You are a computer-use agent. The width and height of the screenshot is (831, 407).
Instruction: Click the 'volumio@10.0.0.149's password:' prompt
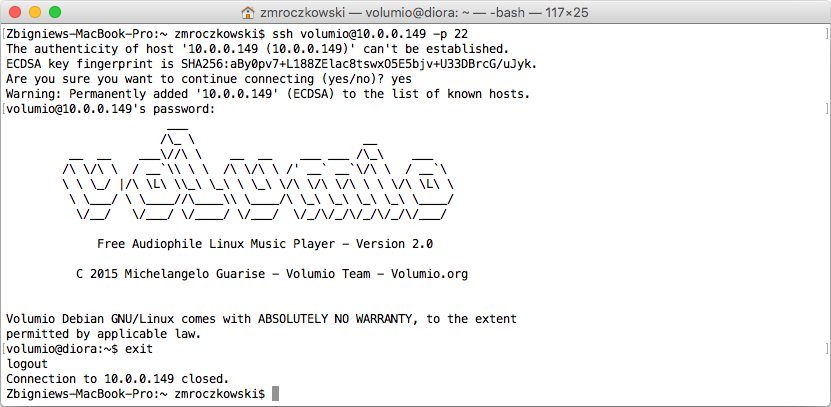tap(111, 109)
